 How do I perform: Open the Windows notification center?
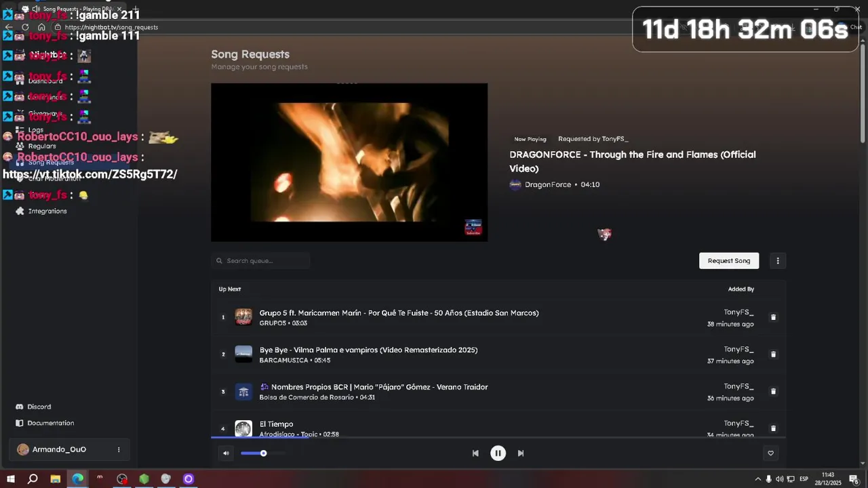tap(854, 479)
